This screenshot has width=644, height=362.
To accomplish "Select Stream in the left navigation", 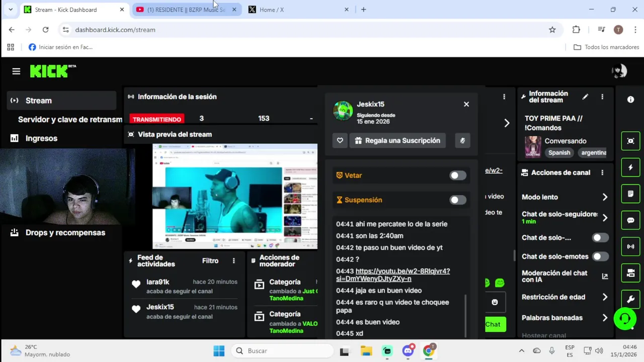I will pos(61,101).
